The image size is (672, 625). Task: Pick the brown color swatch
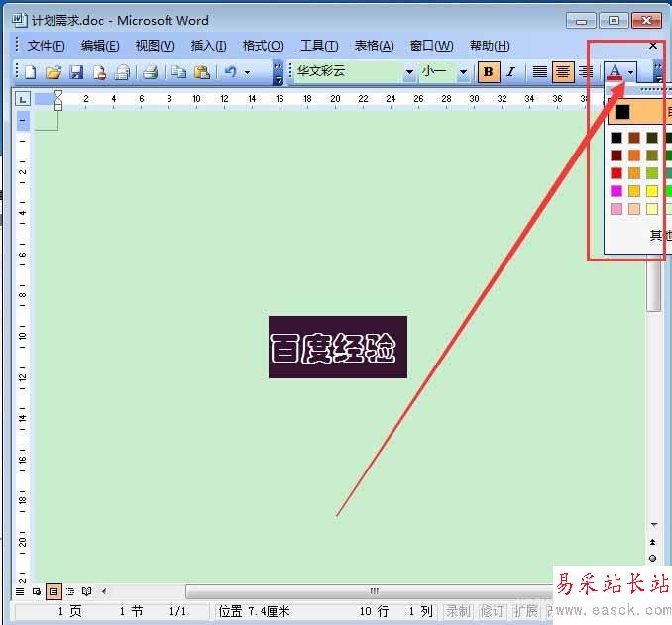634,138
